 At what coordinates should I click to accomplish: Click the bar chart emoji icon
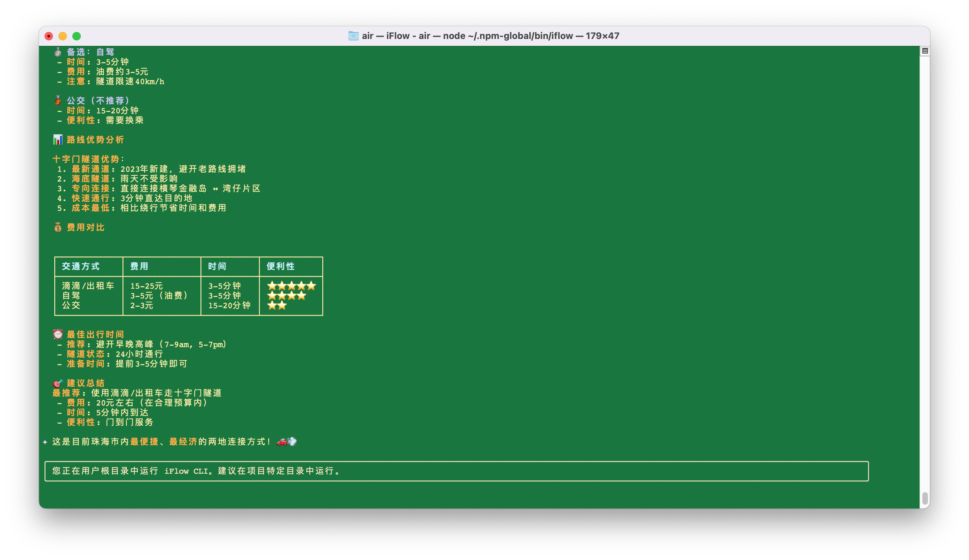coord(58,139)
